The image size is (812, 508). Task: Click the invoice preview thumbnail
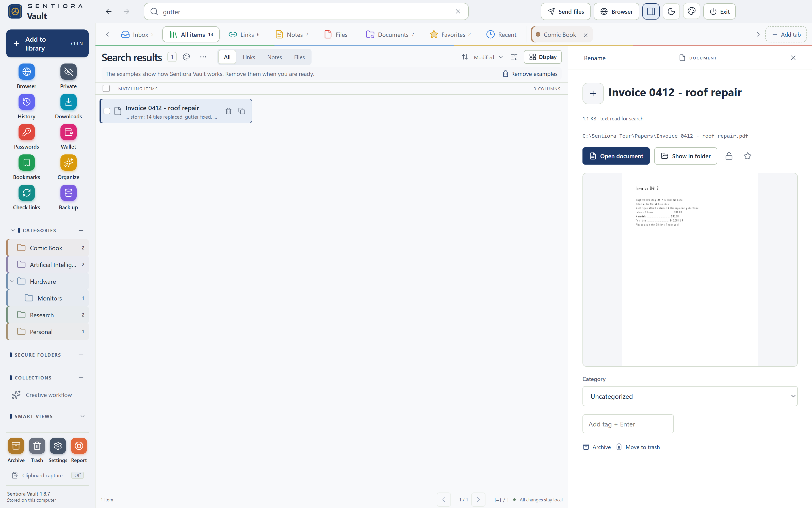pyautogui.click(x=690, y=269)
